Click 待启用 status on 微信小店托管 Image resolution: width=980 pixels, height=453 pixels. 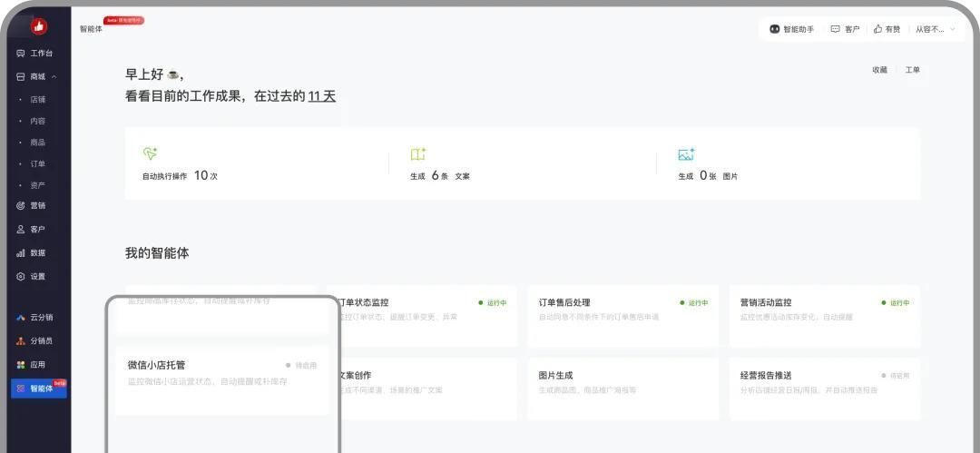point(301,366)
